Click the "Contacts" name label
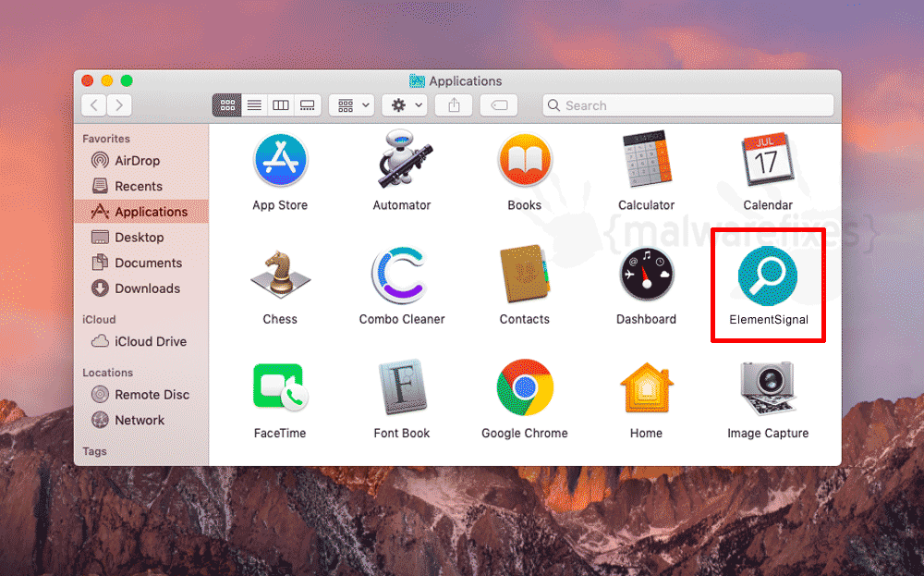Image resolution: width=924 pixels, height=576 pixels. point(525,320)
